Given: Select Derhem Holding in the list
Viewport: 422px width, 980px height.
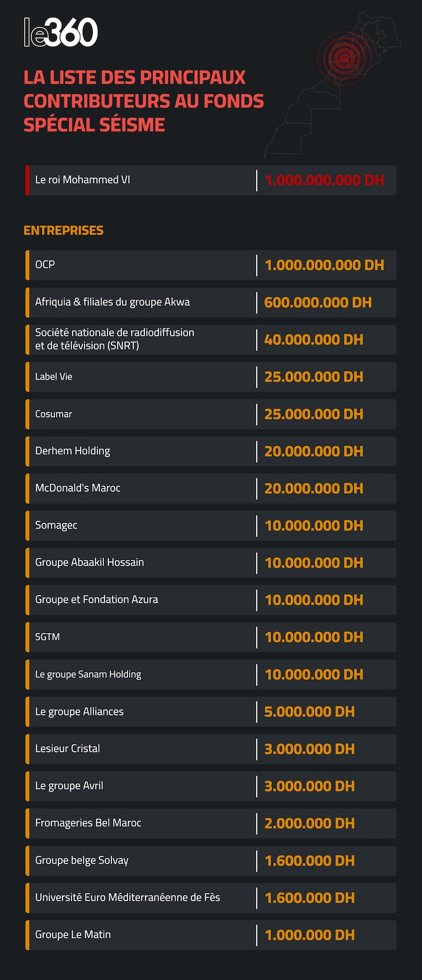Looking at the screenshot, I should point(73,451).
